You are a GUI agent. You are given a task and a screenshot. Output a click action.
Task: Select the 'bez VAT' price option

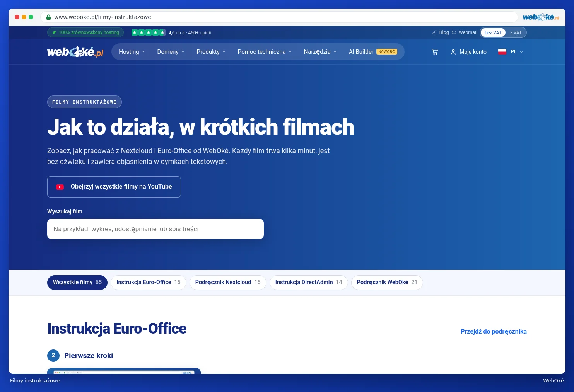[x=493, y=32]
